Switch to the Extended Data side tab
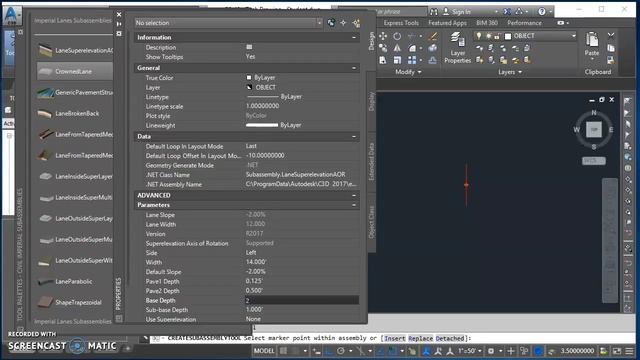This screenshot has height=360, width=640. click(x=371, y=162)
